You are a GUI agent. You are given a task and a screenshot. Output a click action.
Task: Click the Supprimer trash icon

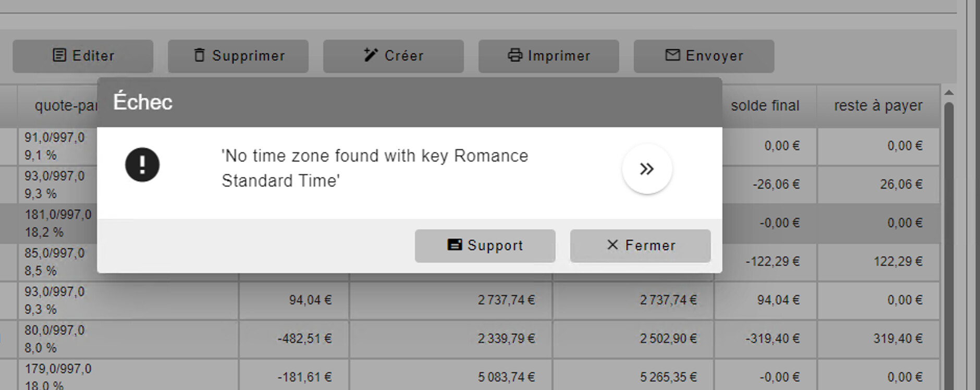[x=199, y=55]
